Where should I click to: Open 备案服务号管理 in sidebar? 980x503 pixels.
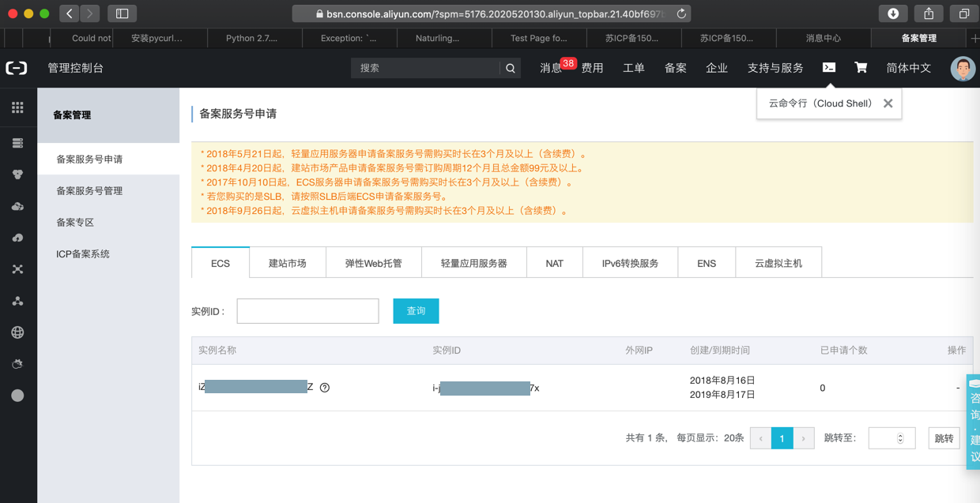click(108, 190)
